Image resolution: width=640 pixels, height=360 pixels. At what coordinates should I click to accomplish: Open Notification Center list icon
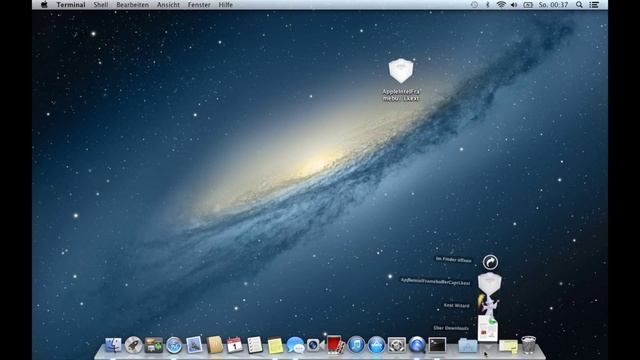[594, 5]
